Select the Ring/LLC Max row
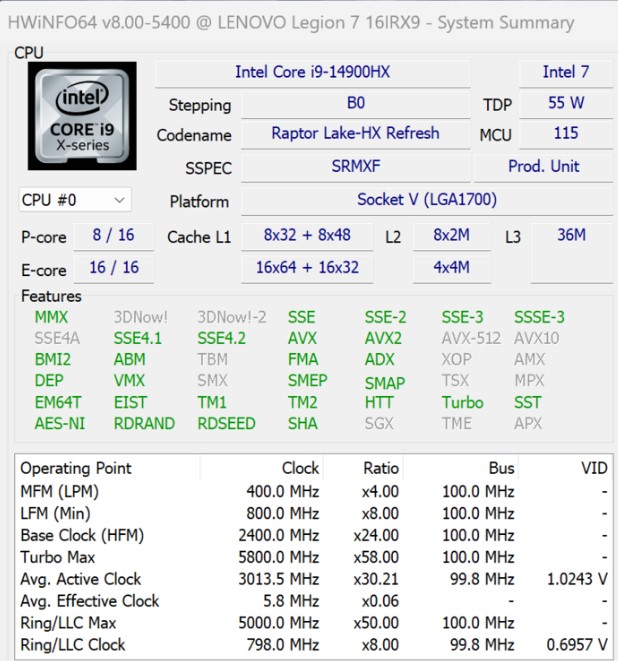This screenshot has height=661, width=618. click(314, 623)
